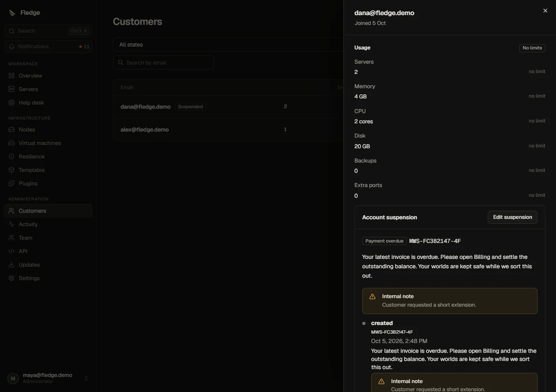Screen dimensions: 556x392
Task: Click the No limits button
Action: (532, 48)
